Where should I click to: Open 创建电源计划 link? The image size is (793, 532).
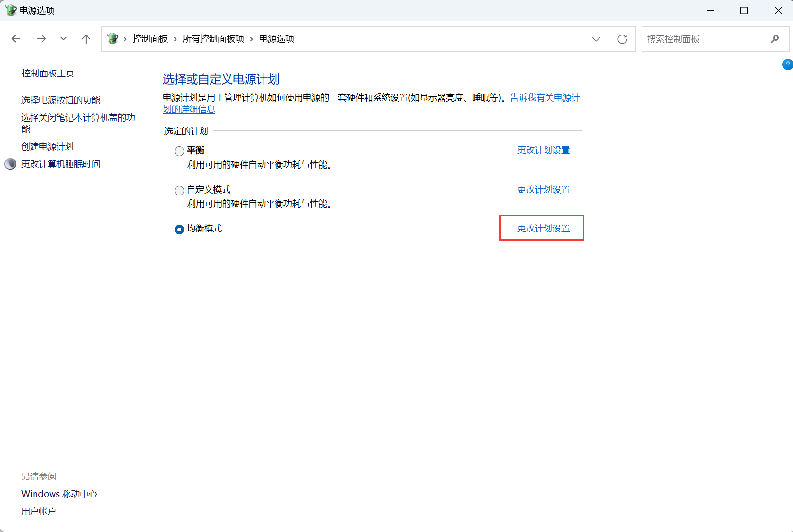pyautogui.click(x=48, y=147)
